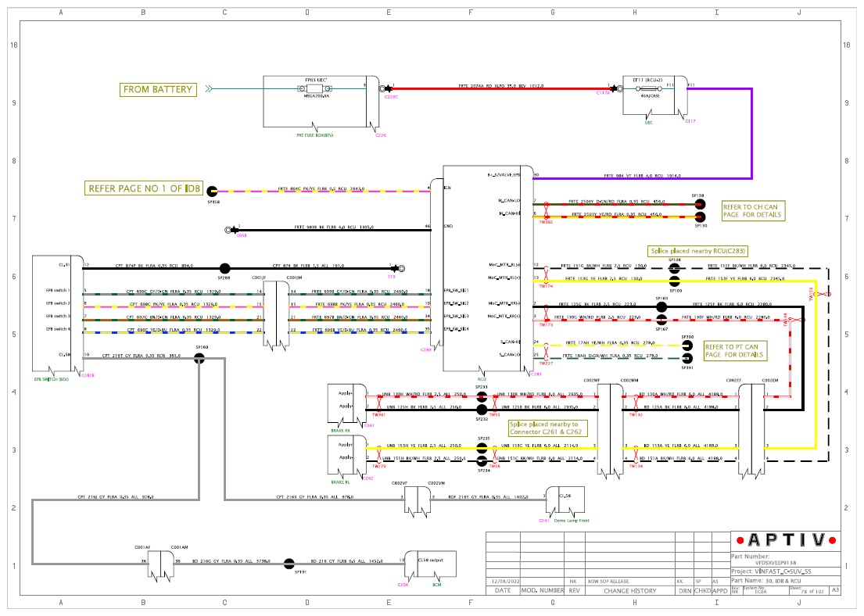Click the C002EF/C002EM inline connector

pos(751,430)
